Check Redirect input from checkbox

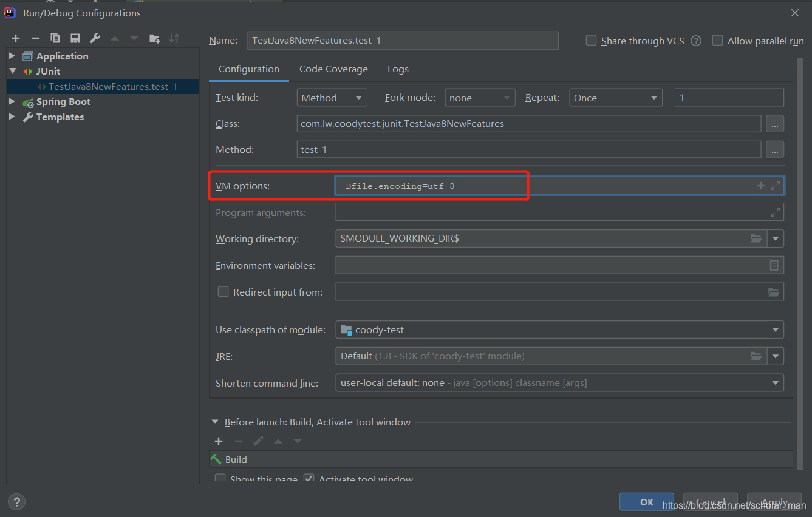[223, 292]
